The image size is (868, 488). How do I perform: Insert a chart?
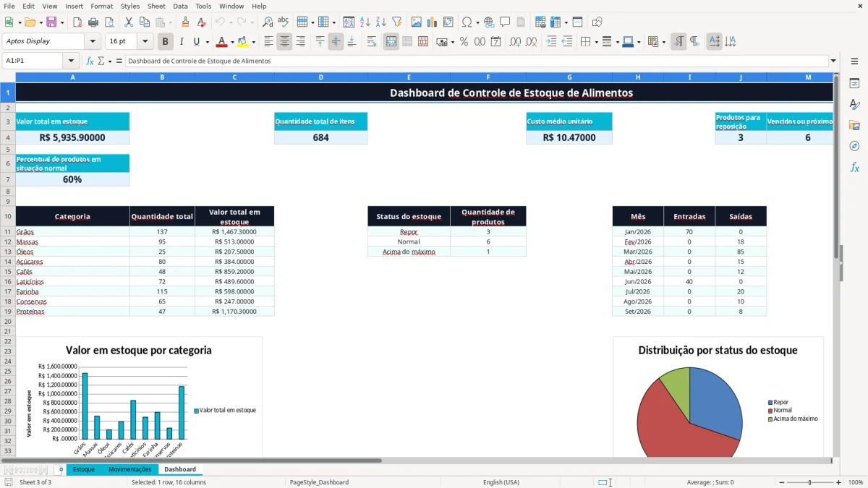coord(432,22)
